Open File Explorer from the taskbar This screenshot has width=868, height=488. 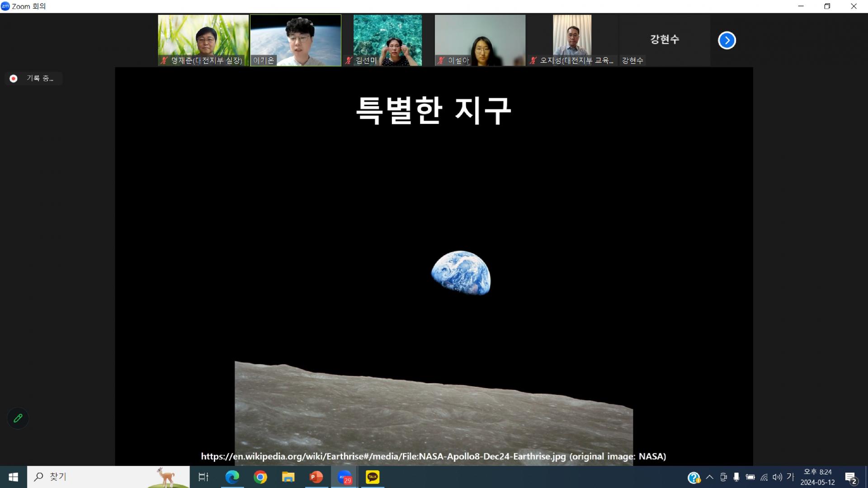pyautogui.click(x=288, y=477)
